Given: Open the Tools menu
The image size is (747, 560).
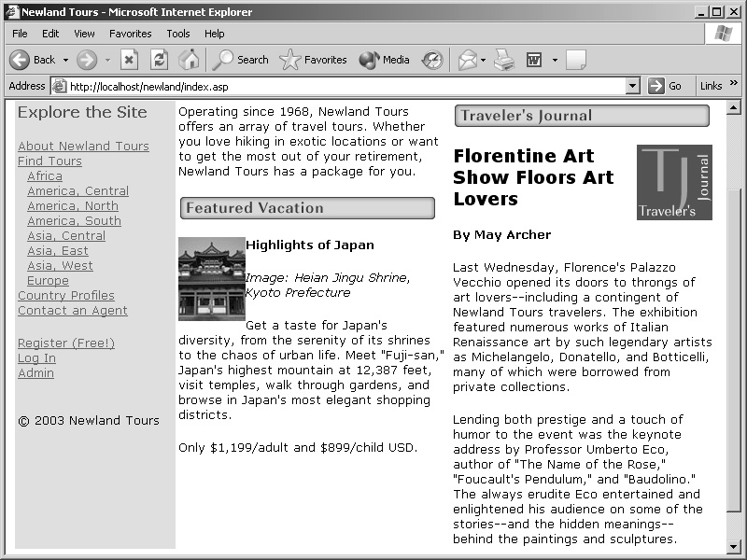Looking at the screenshot, I should pos(178,34).
